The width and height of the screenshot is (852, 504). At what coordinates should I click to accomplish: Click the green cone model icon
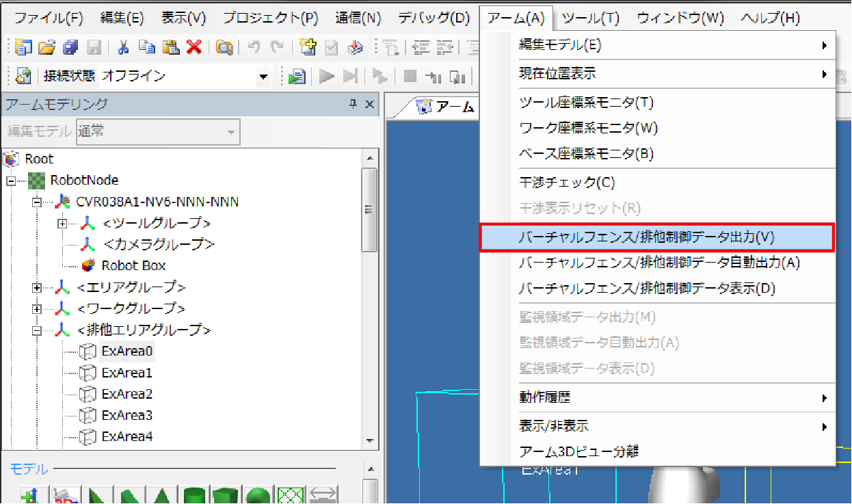point(162,496)
